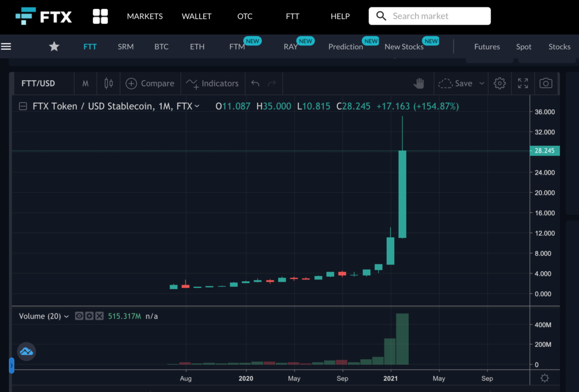Viewport: 579px width, 392px height.
Task: Open the WALLET menu
Action: [x=196, y=16]
